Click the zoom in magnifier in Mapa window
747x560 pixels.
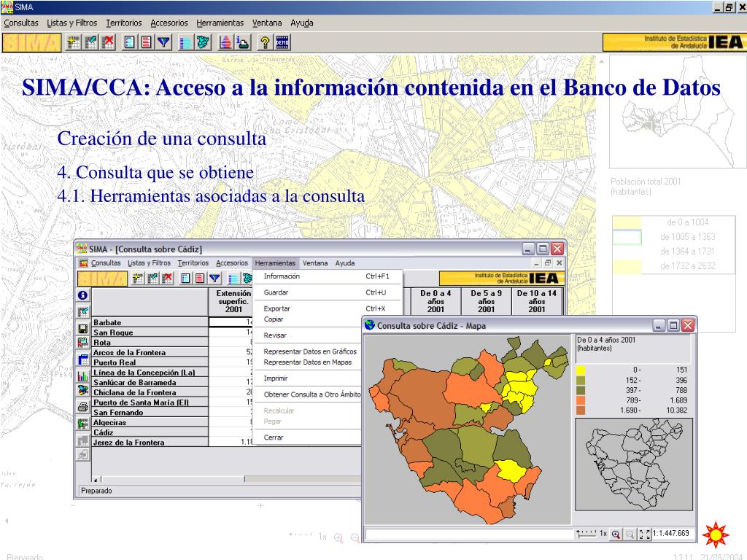pos(616,534)
